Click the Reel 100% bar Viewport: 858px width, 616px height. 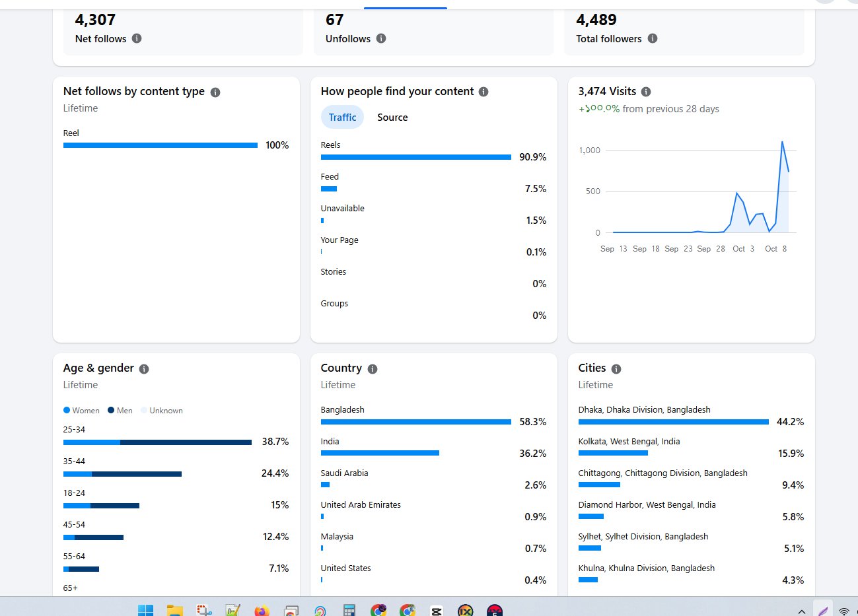(x=161, y=145)
